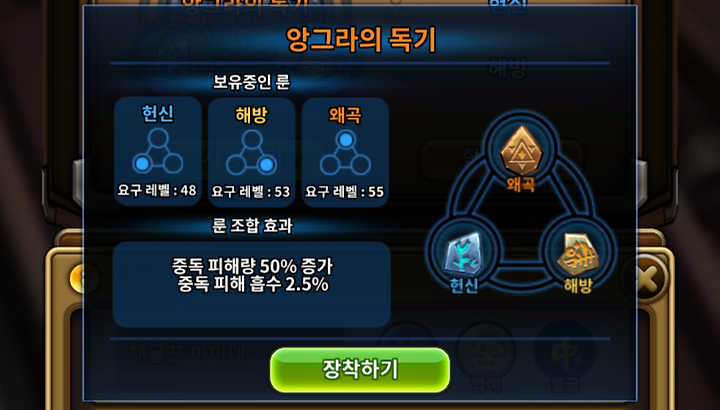Image resolution: width=720 pixels, height=410 pixels.
Task: Click the 앙그라의 독기 title header
Action: (x=360, y=39)
